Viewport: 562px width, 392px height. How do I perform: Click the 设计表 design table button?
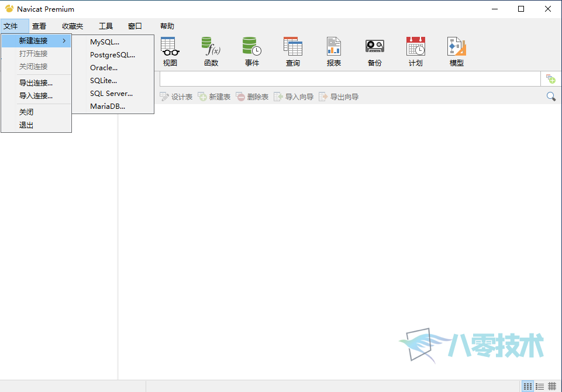pyautogui.click(x=176, y=97)
